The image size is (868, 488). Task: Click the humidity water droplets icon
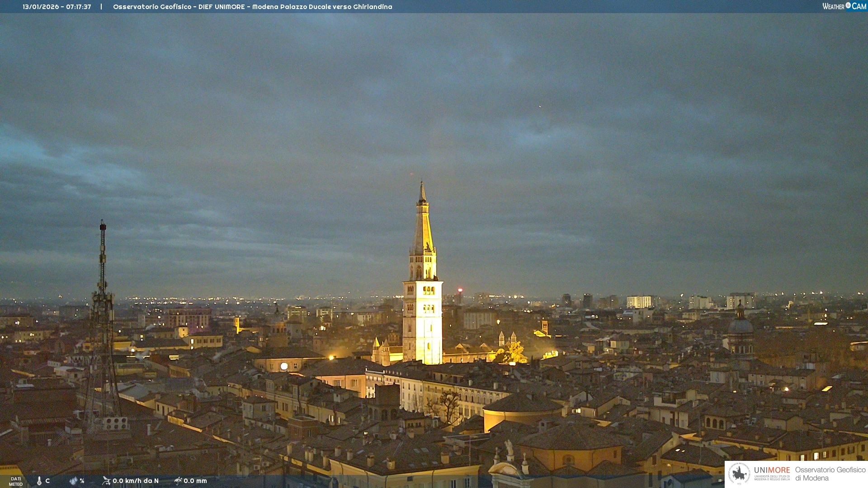tap(73, 481)
